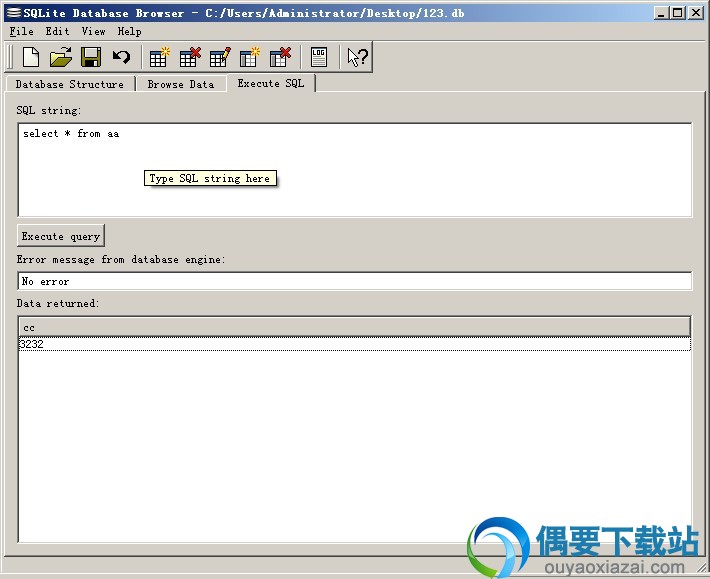
Task: Click inside the SQL string text area
Action: [355, 170]
